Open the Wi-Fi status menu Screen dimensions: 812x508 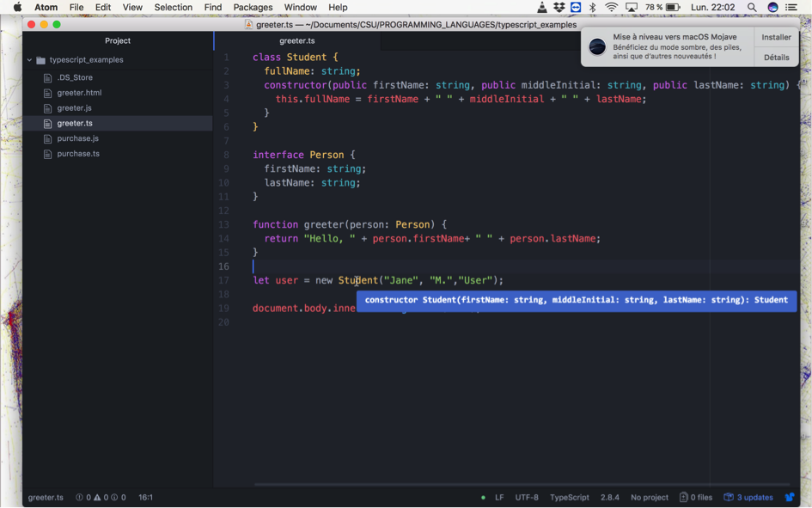click(x=612, y=7)
